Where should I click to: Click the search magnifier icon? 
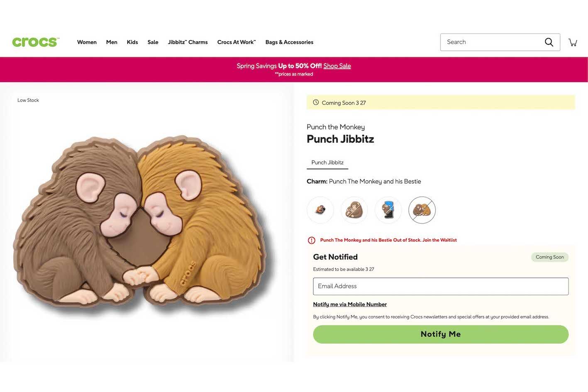(549, 42)
